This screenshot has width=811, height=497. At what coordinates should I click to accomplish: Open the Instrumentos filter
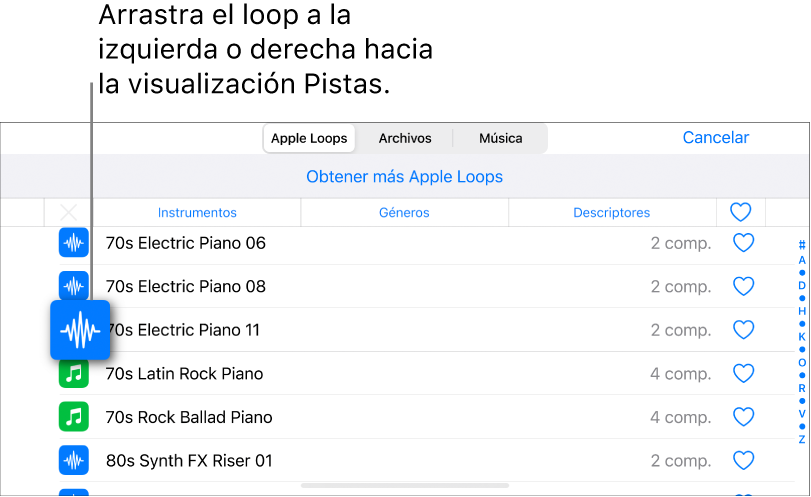pos(197,212)
